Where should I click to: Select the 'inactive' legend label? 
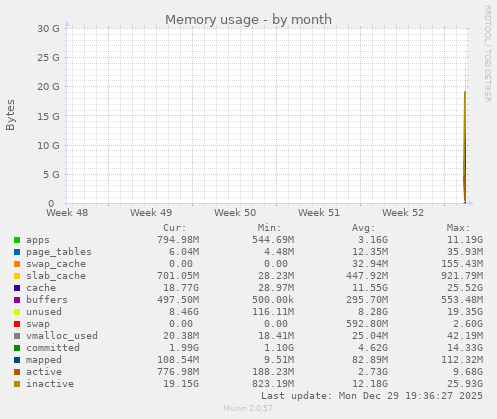[50, 384]
